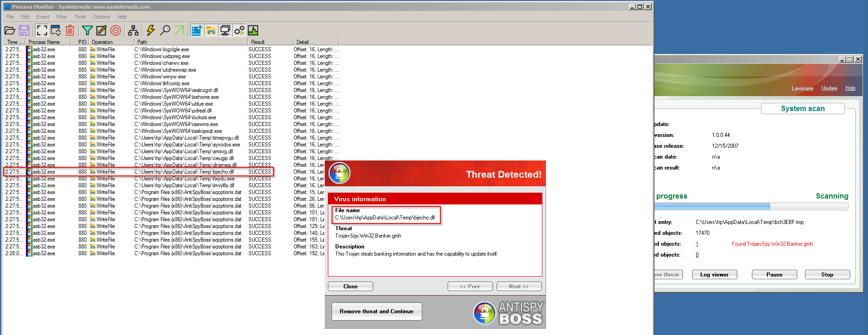Open Find with the magnifier icon
Viewport: 868px width, 335px height.
click(165, 30)
